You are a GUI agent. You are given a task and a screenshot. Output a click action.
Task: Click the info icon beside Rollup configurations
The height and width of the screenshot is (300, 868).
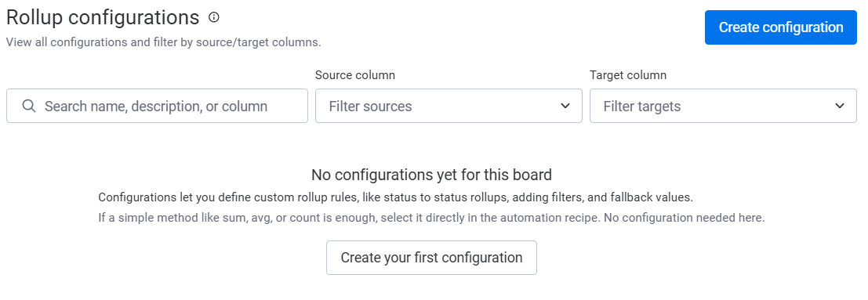(x=214, y=18)
